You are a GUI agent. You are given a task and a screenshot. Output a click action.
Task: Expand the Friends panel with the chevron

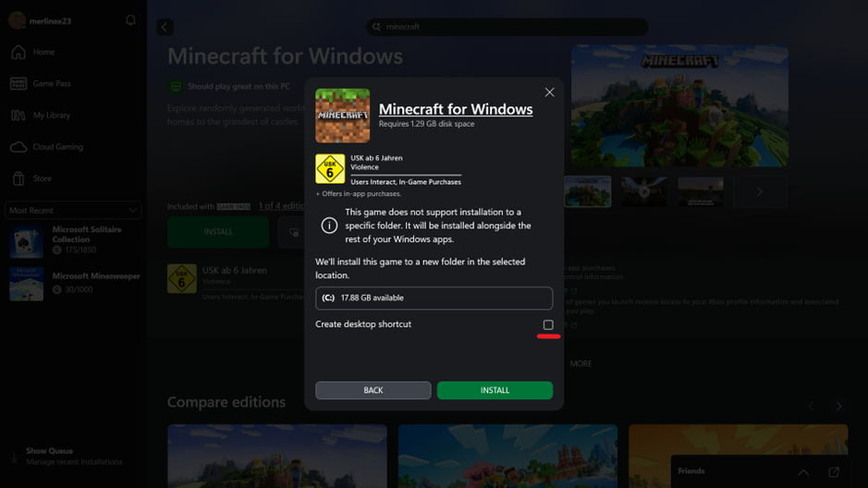pyautogui.click(x=803, y=472)
